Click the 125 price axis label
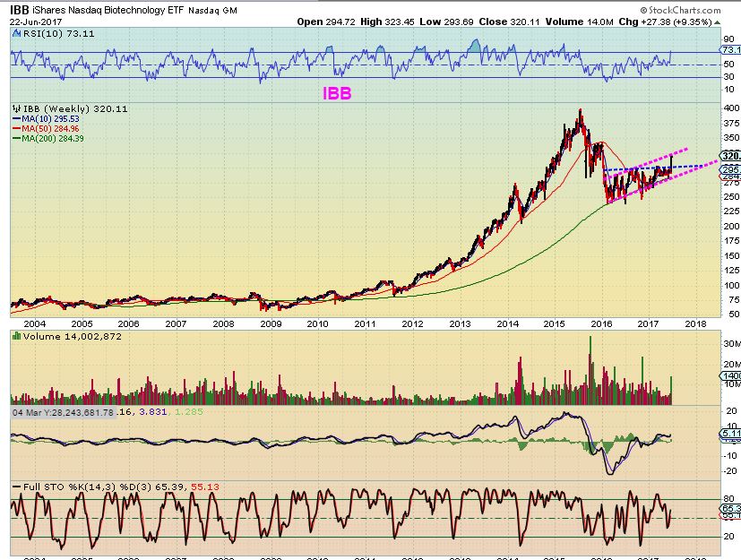The height and width of the screenshot is (560, 741). 731,270
